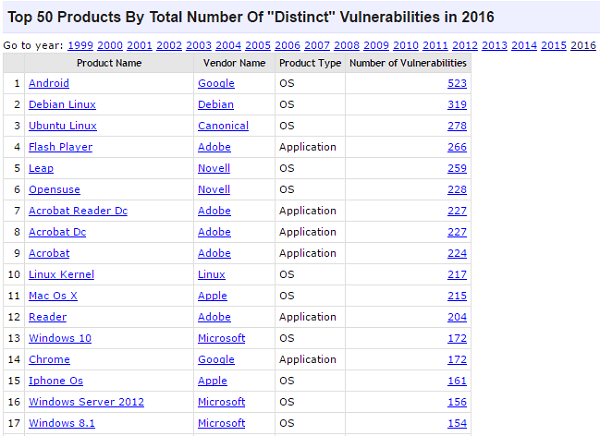Click the Linux vendor link

[x=212, y=274]
